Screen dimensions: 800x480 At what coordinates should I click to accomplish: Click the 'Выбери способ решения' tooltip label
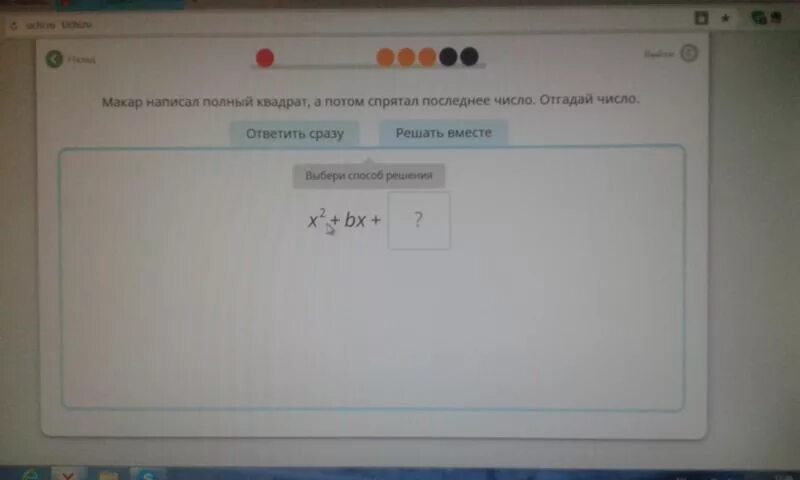pos(369,175)
